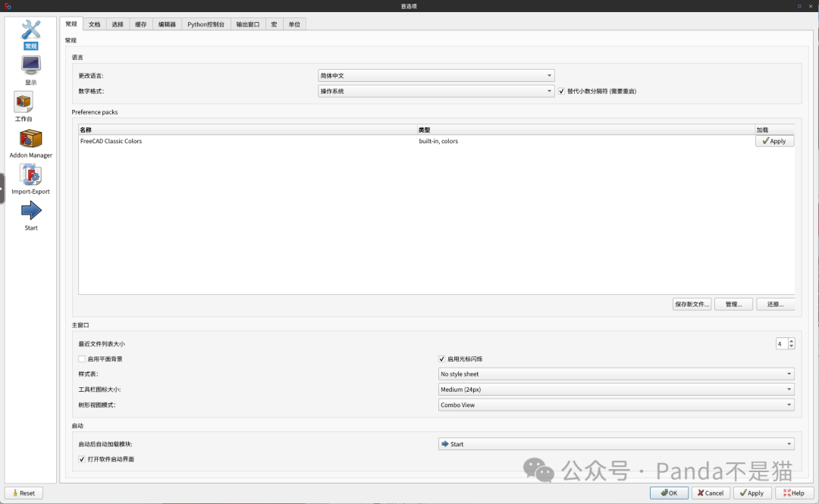Viewport: 819px width, 504px height.
Task: Toggle the 启用光标闪烁 checkbox
Action: [442, 358]
